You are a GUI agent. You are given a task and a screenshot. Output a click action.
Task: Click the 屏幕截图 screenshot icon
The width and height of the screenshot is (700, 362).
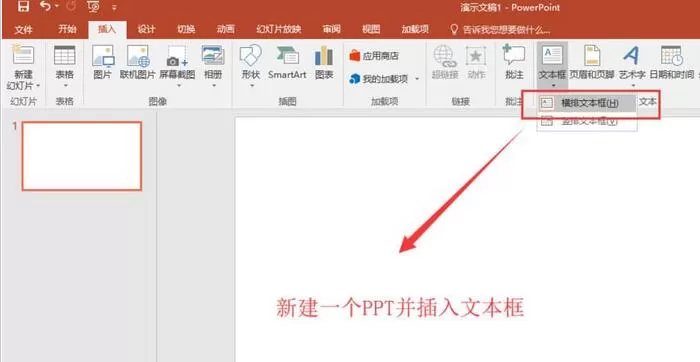[x=177, y=56]
